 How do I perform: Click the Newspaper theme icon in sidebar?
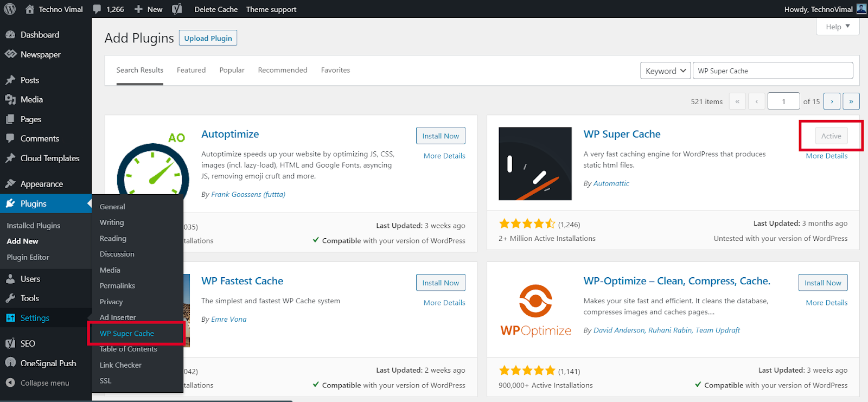[x=10, y=54]
